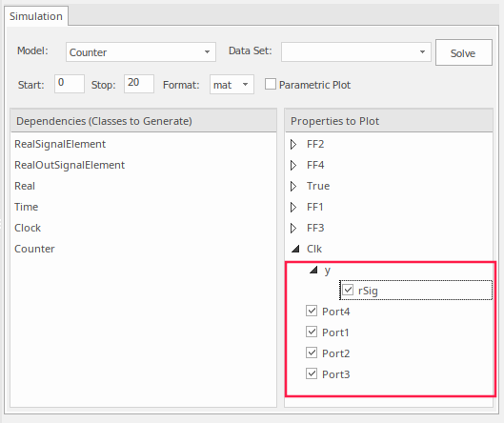The image size is (504, 423).
Task: Expand the FF1 tree node
Action: pos(293,207)
